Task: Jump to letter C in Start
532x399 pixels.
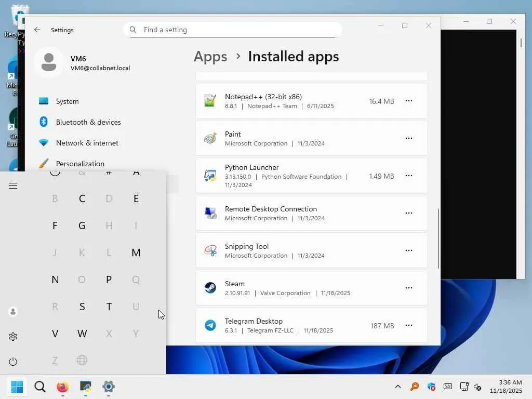Action: pos(82,198)
